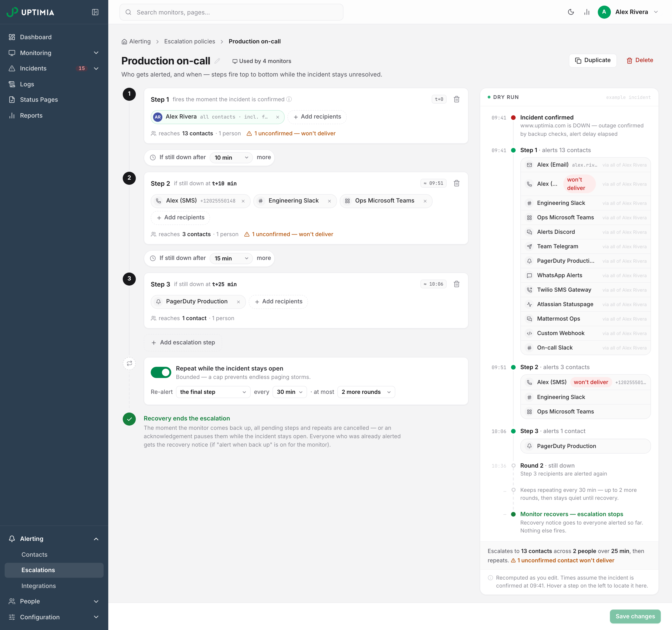Open the 15 min delay dropdown

[231, 258]
